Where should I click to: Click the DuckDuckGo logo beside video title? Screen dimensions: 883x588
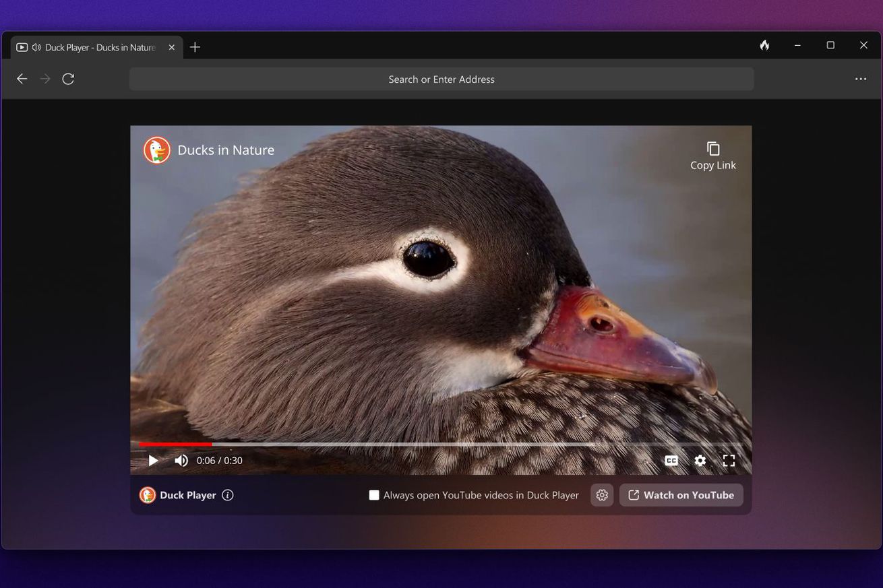click(x=157, y=150)
